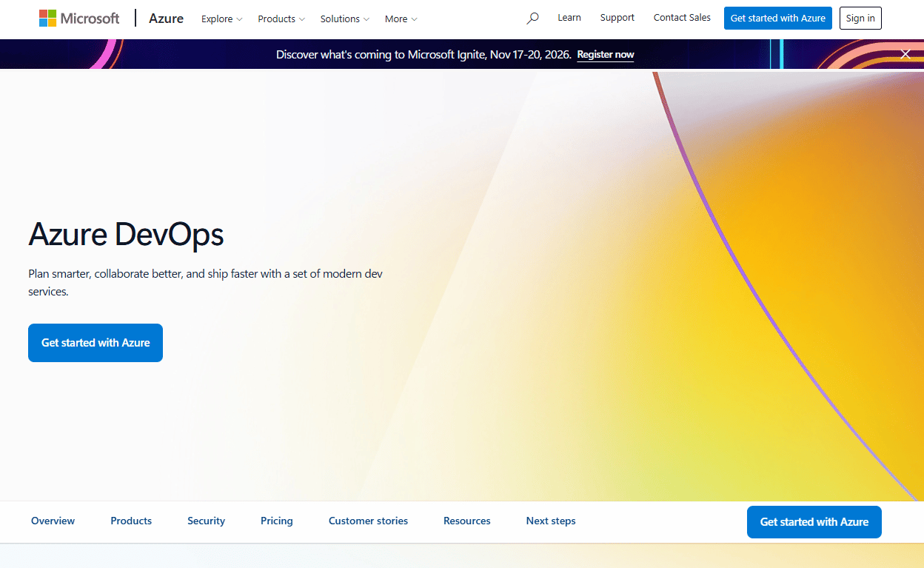Select the Pricing section tab

coord(277,521)
